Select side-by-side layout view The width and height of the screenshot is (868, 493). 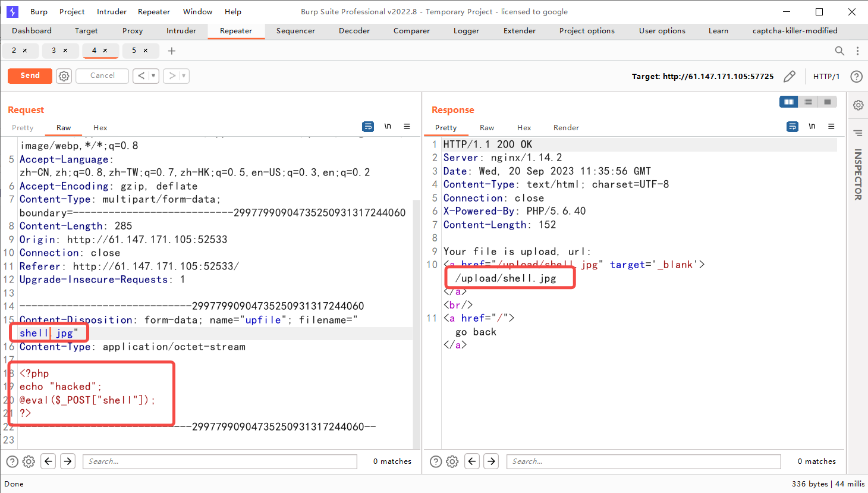[x=789, y=102]
